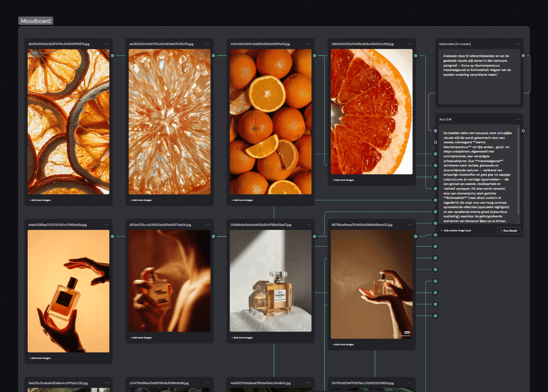
Task: Click output port of 04886db4 image node
Action: point(315,236)
